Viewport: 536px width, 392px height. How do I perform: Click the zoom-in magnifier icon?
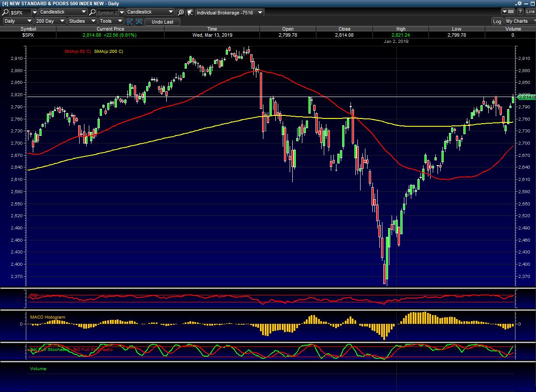(181, 13)
